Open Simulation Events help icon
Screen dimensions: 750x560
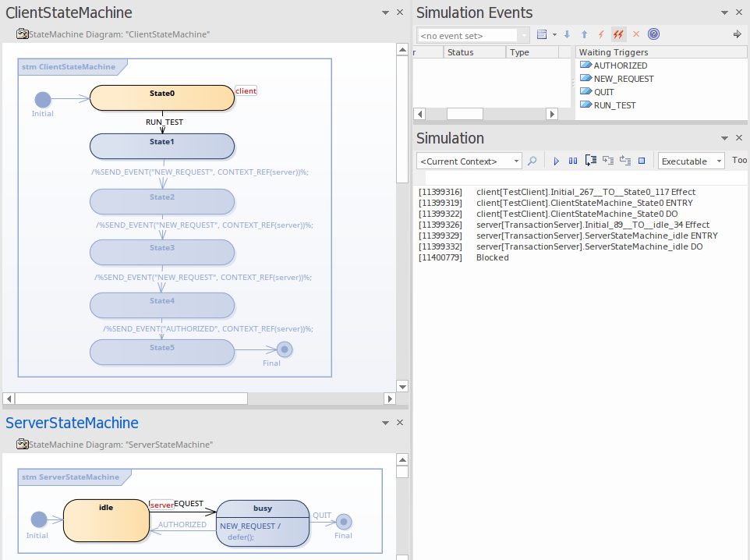click(x=654, y=35)
